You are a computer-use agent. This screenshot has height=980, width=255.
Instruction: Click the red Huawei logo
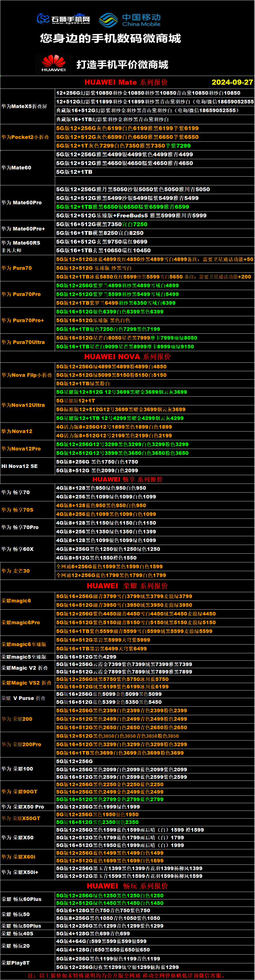coord(54,63)
